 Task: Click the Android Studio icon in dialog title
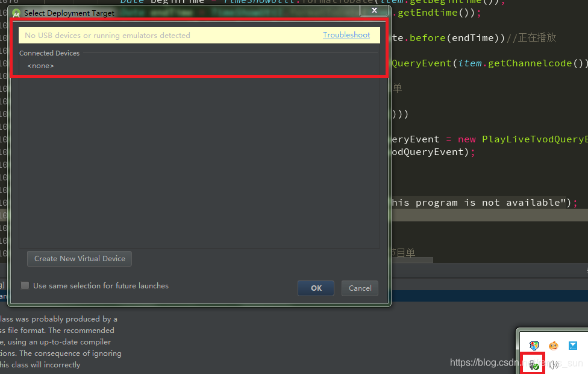coord(16,13)
